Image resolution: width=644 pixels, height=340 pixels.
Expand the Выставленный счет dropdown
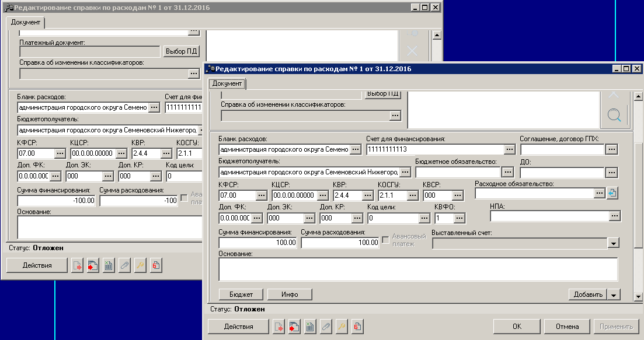pos(612,243)
